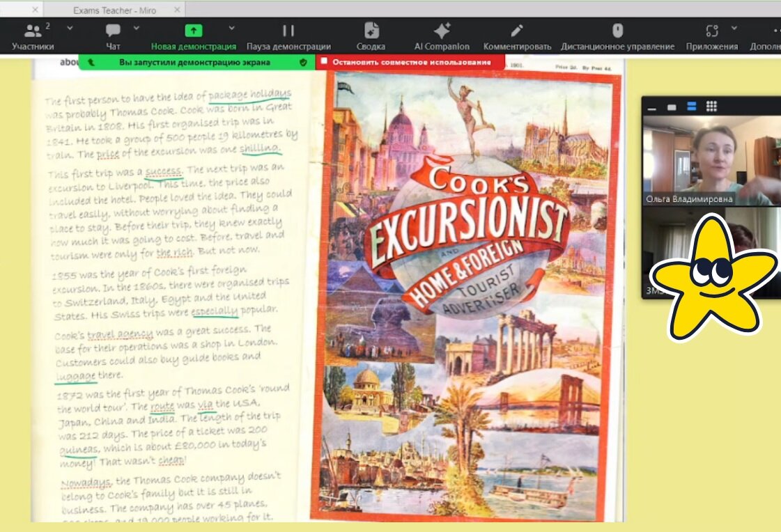Screen dimensions: 781x532
Task: Click the underlined phrase 'travel agency'
Action: coord(120,334)
